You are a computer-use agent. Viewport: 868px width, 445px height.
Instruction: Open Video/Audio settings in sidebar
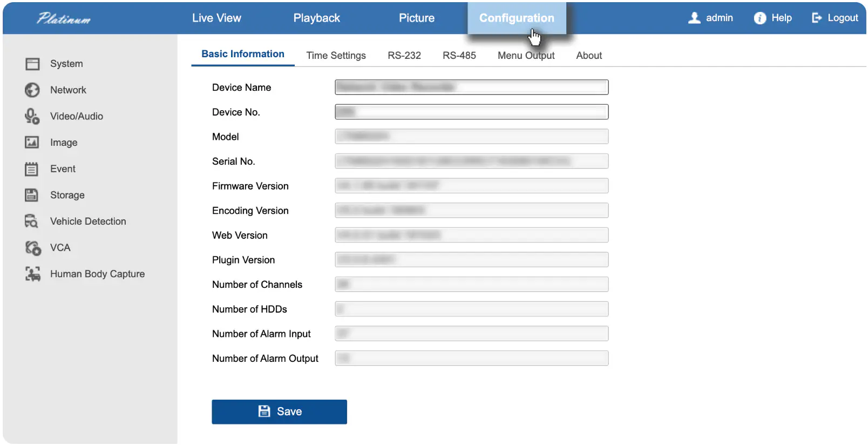click(x=77, y=116)
